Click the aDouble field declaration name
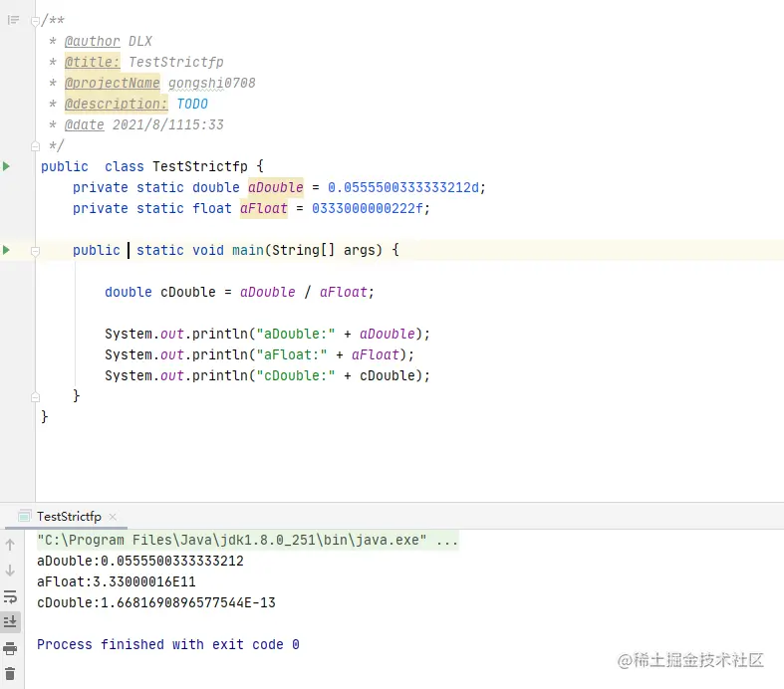The width and height of the screenshot is (784, 689). pyautogui.click(x=276, y=187)
